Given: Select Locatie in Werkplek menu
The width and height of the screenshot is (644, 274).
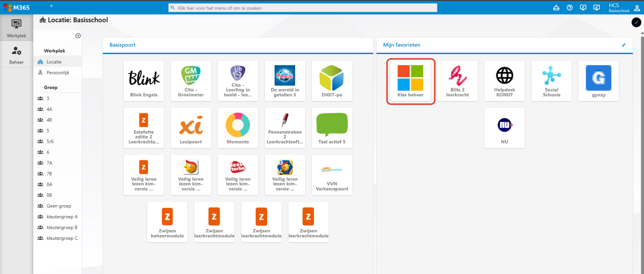Looking at the screenshot, I should [57, 62].
